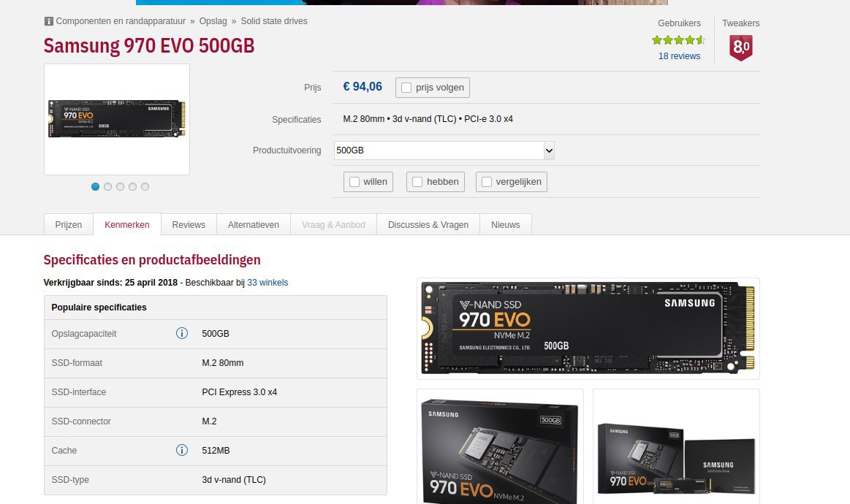Click the Opslagcapaciteit 500GB value
This screenshot has height=504, width=850.
(216, 333)
